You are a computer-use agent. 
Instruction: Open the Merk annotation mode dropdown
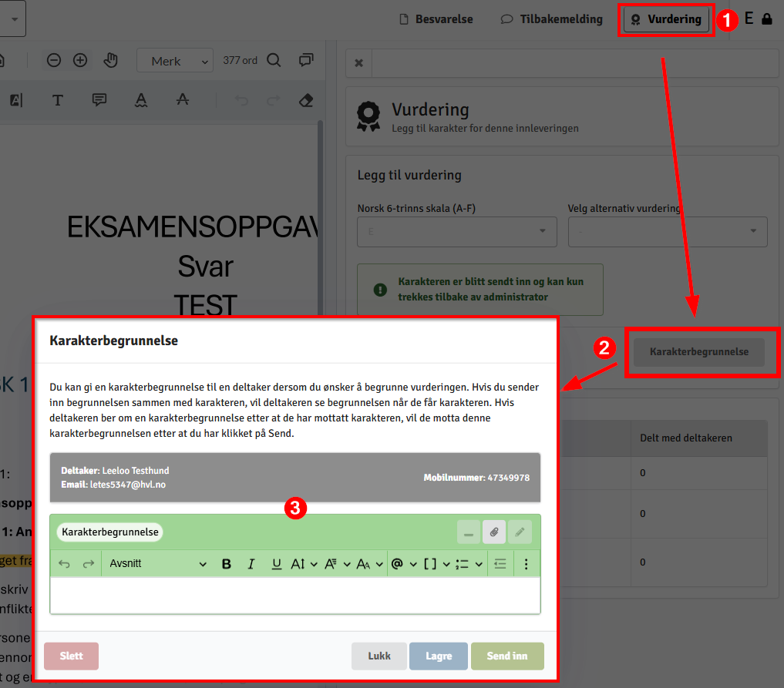[174, 61]
